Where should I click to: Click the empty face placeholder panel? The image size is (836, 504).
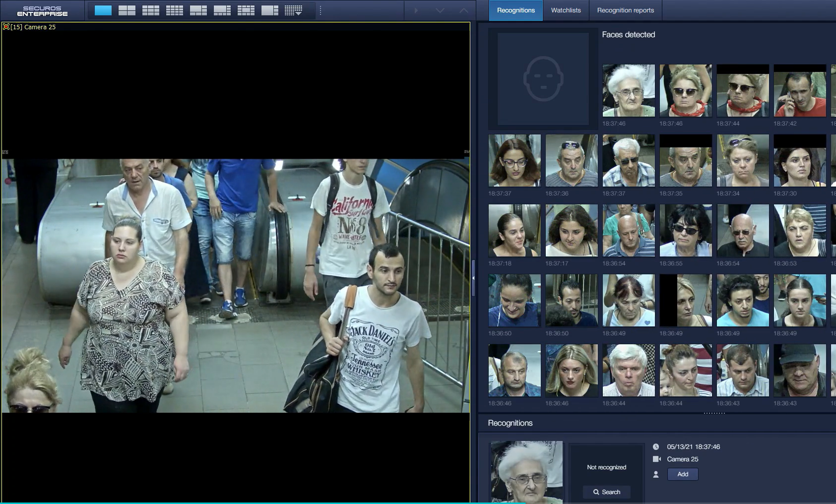tap(543, 79)
